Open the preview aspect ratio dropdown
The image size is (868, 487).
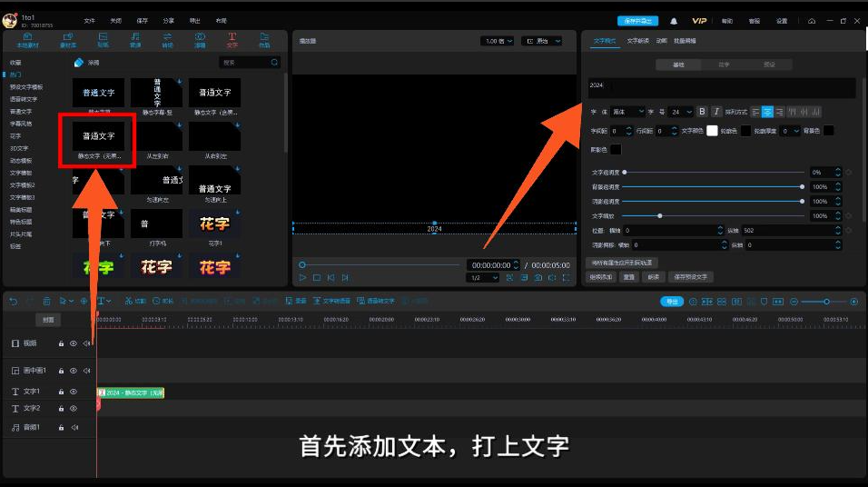pos(541,41)
